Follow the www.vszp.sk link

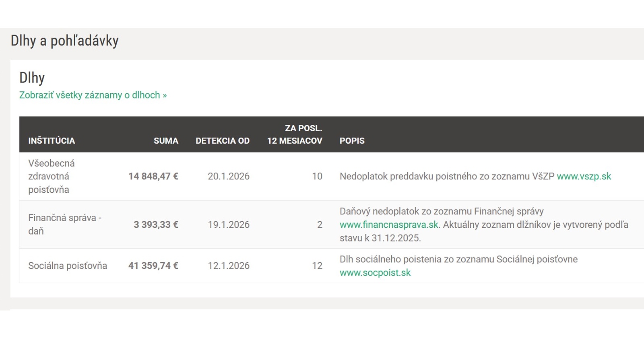point(584,176)
